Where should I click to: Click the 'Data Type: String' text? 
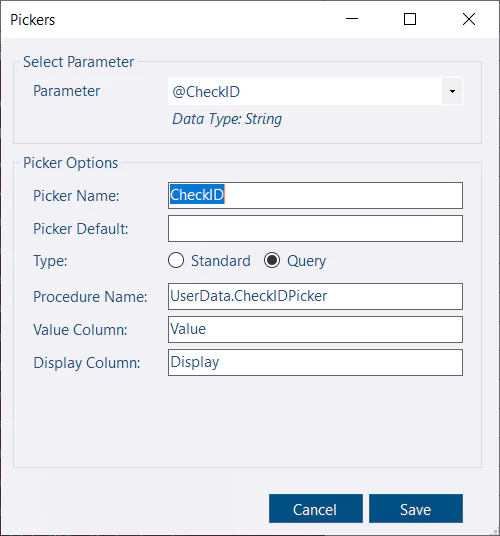pyautogui.click(x=227, y=119)
